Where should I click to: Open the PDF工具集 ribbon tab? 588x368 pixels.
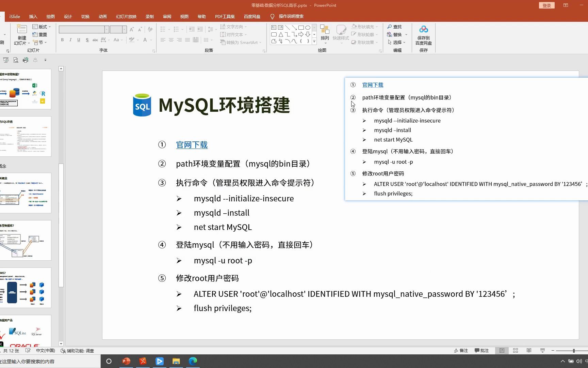pyautogui.click(x=225, y=16)
